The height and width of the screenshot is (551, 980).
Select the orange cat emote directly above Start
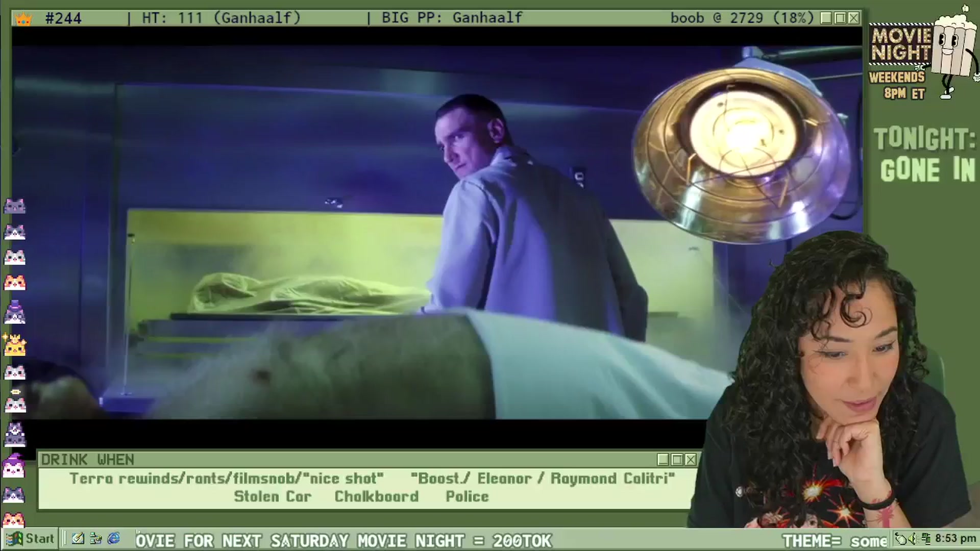(x=14, y=519)
